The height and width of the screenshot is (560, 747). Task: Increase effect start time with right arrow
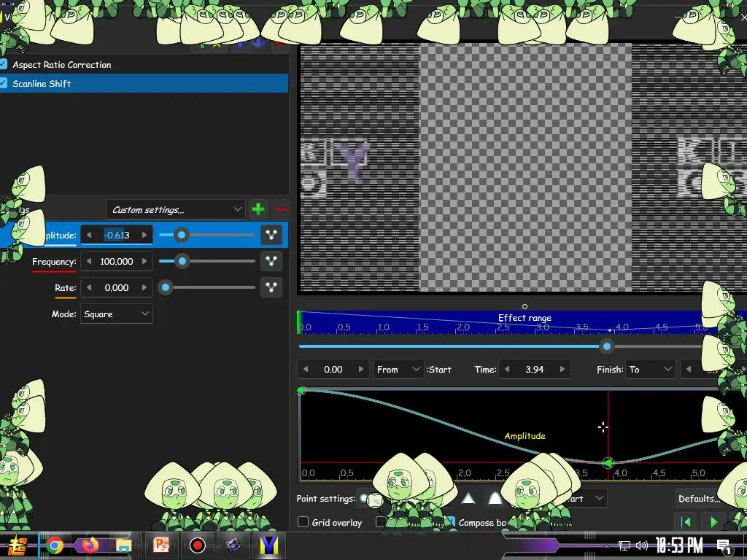pos(360,369)
